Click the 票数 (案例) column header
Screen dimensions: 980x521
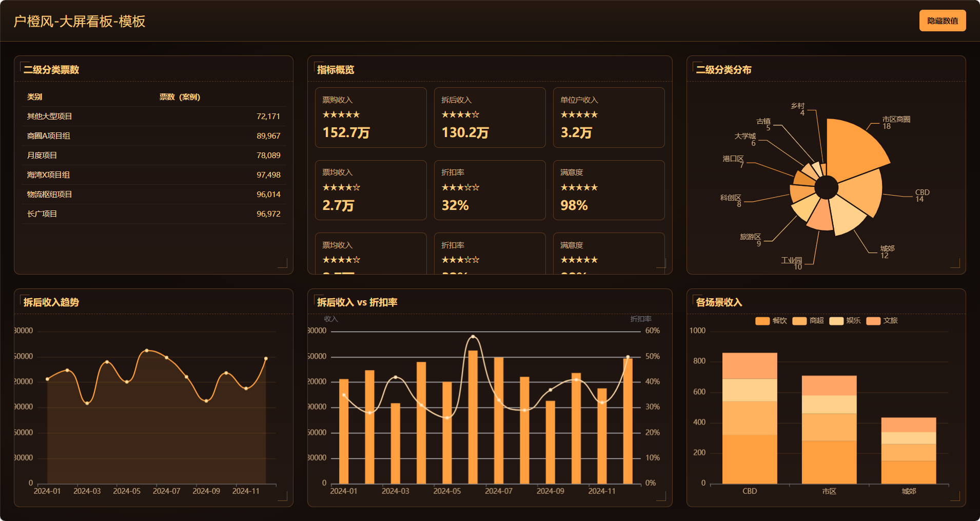pos(180,97)
